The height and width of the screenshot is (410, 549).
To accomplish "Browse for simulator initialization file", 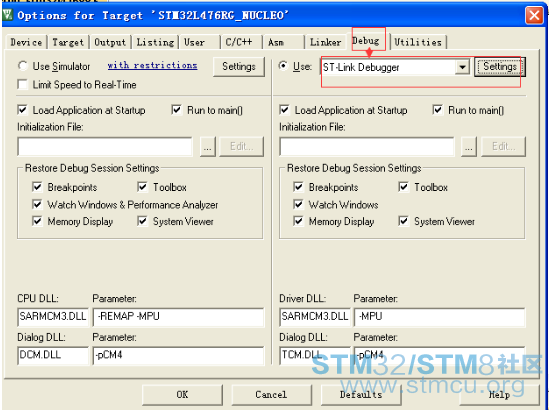I will 208,146.
